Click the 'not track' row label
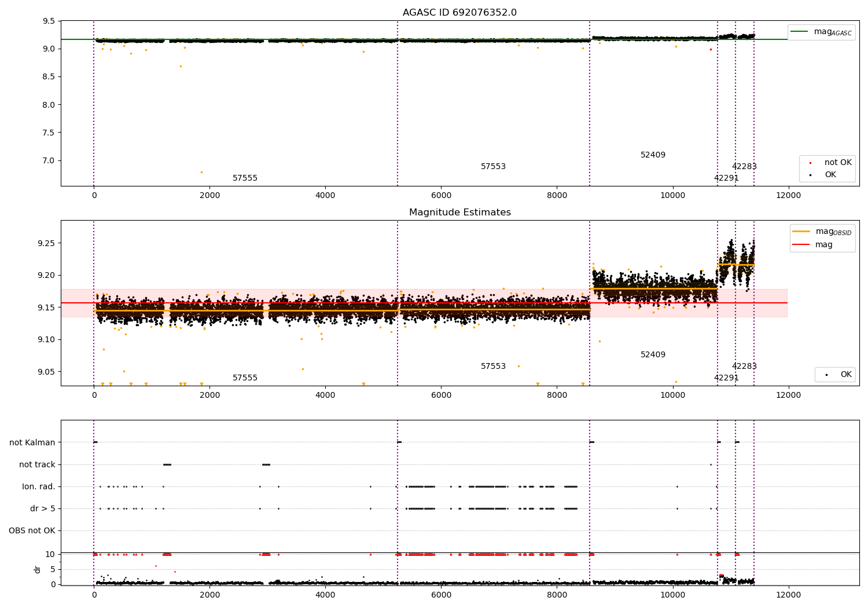The width and height of the screenshot is (868, 608). 37,464
